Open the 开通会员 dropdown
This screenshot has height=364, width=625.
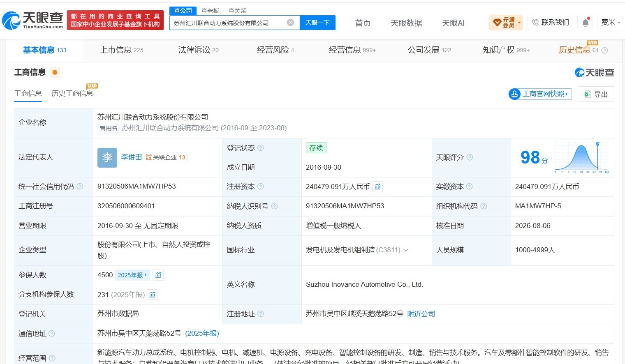(x=506, y=23)
